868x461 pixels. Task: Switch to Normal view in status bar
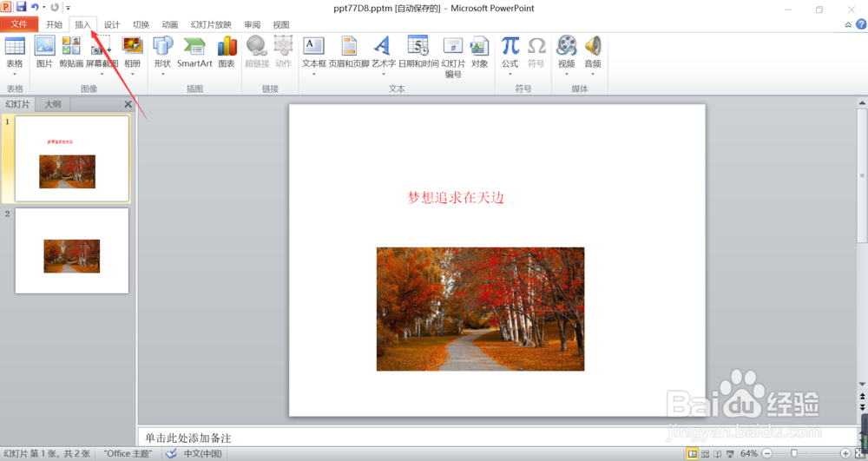tap(692, 454)
